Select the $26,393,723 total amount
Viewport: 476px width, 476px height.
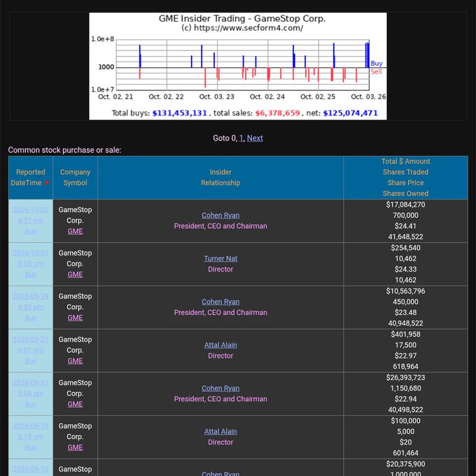405,377
